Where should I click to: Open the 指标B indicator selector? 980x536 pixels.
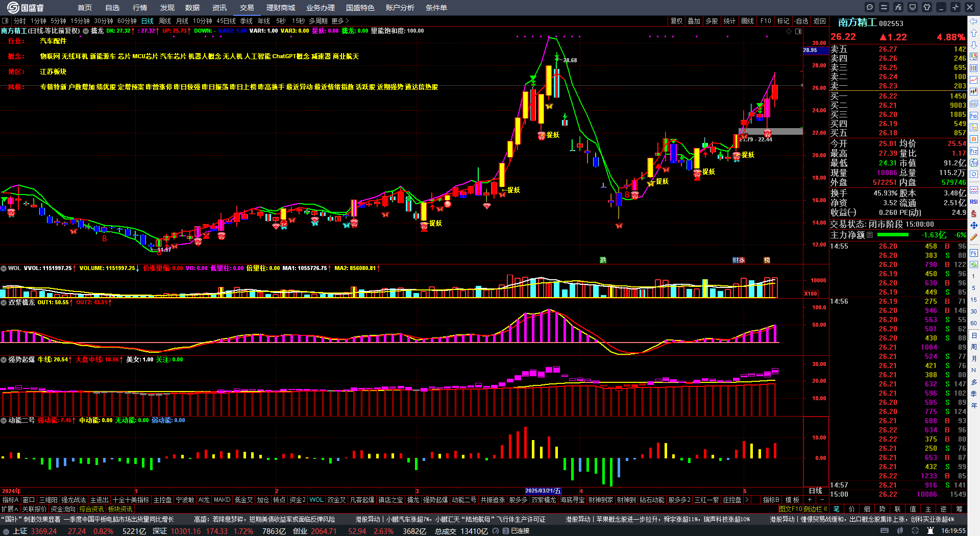click(x=771, y=500)
